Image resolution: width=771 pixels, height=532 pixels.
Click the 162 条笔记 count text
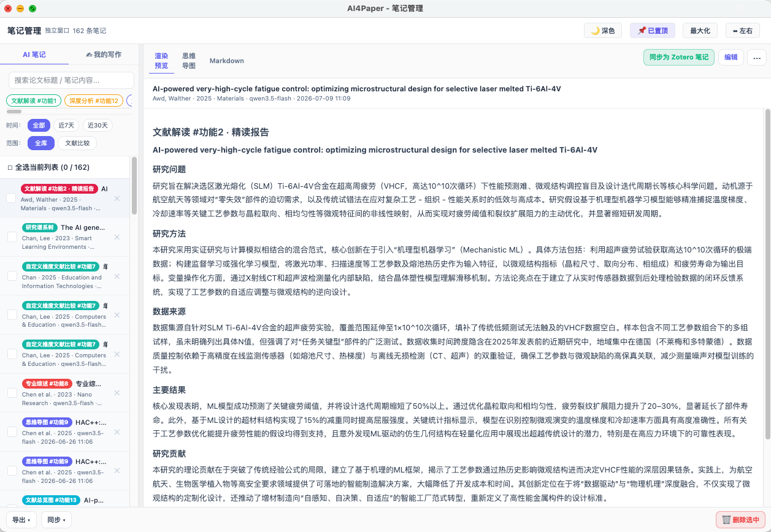[90, 31]
